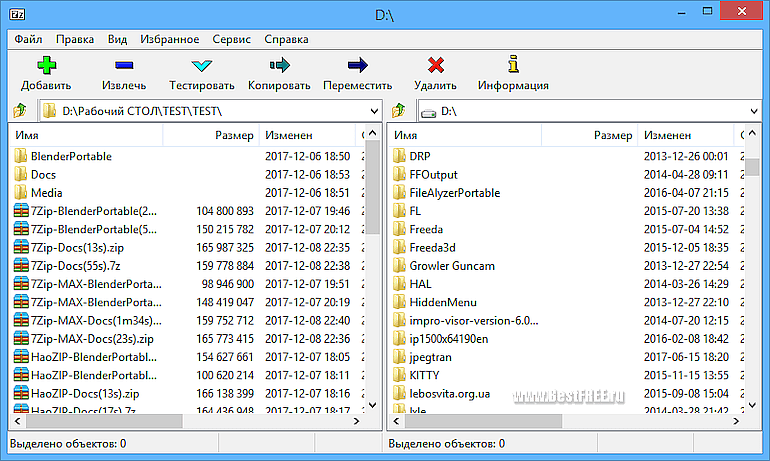The height and width of the screenshot is (461, 770).
Task: Select the ip1500x64190en folder name
Action: (x=449, y=339)
